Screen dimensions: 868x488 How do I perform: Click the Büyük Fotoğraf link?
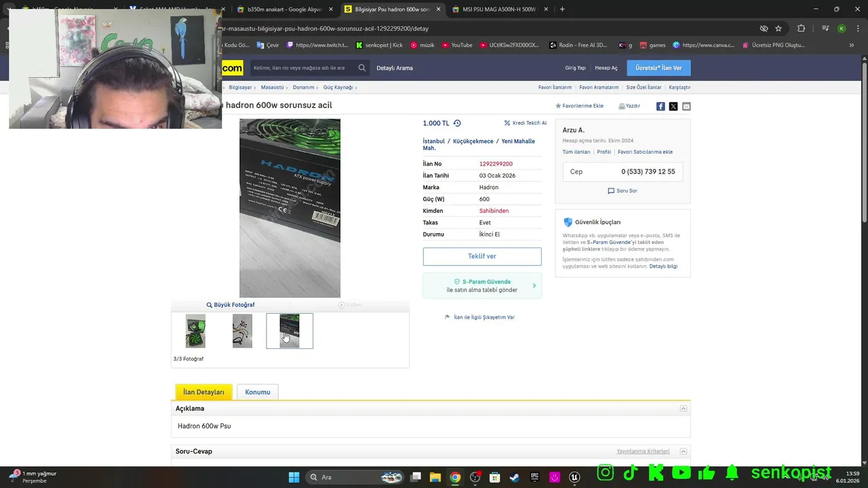tap(231, 305)
